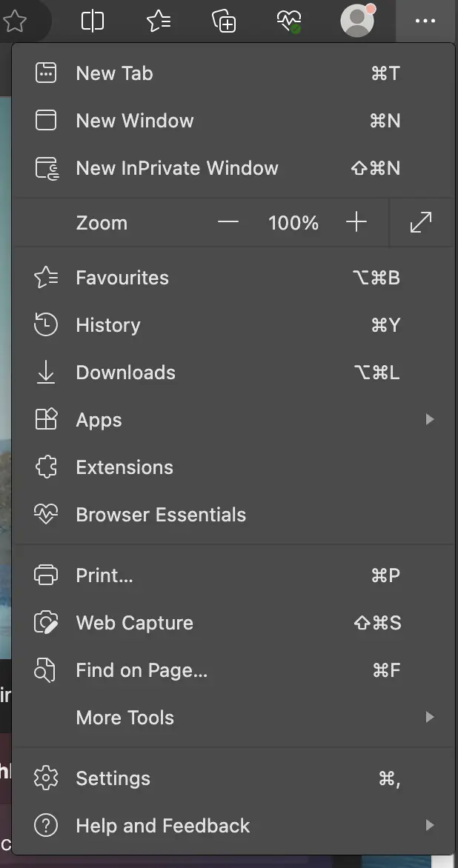Open the Favourites toolbar icon
Screen dimensions: 458x868
[157, 21]
